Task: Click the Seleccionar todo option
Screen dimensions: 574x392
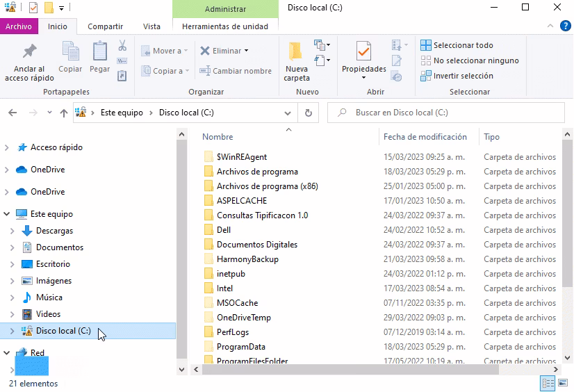Action: pos(457,45)
